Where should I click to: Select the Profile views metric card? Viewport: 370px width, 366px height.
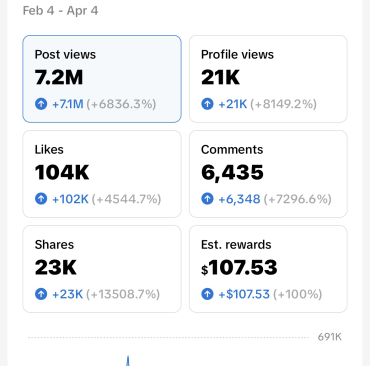(268, 79)
